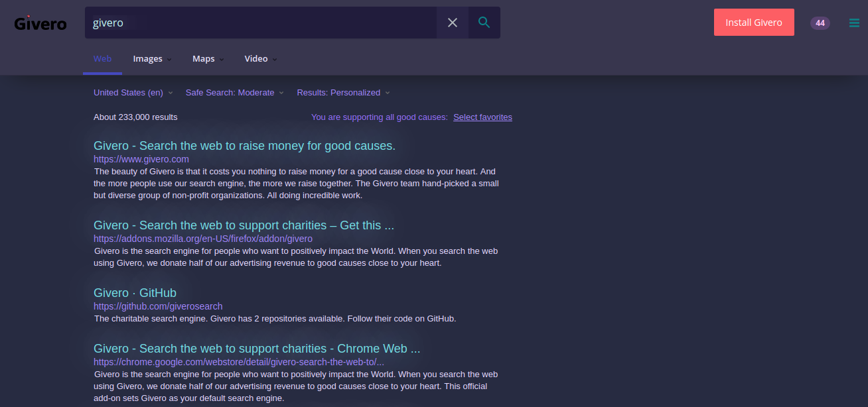
Task: Open the hamburger menu icon
Action: [854, 23]
